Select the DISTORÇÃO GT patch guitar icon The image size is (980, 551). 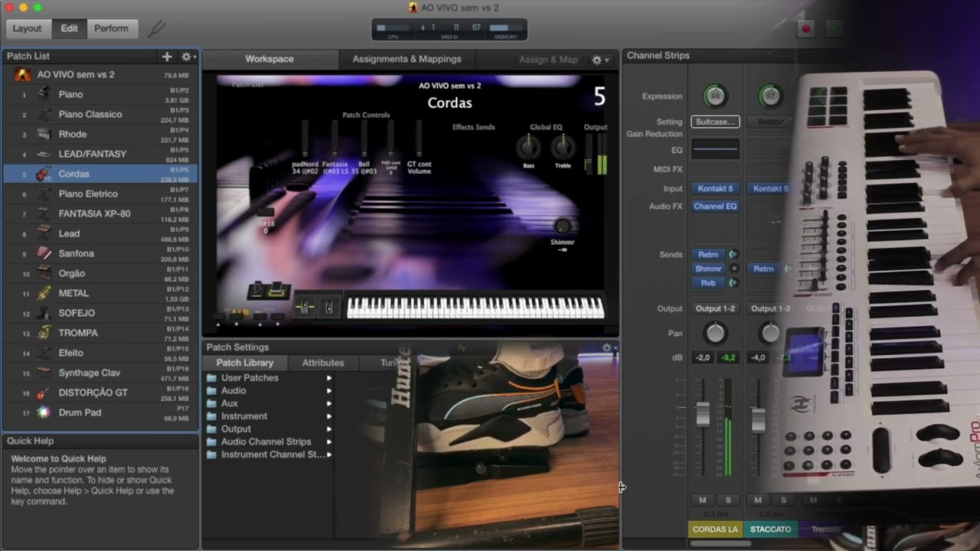pyautogui.click(x=44, y=393)
